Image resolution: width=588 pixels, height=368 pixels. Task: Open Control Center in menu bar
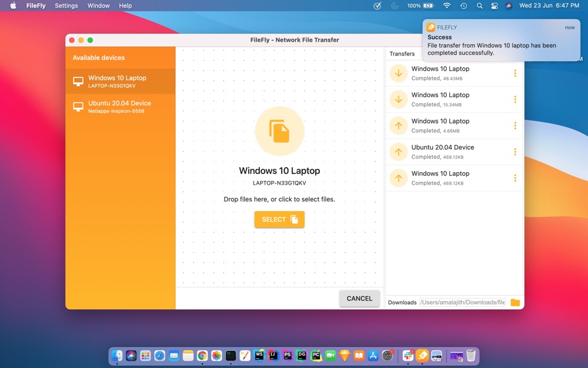click(495, 6)
